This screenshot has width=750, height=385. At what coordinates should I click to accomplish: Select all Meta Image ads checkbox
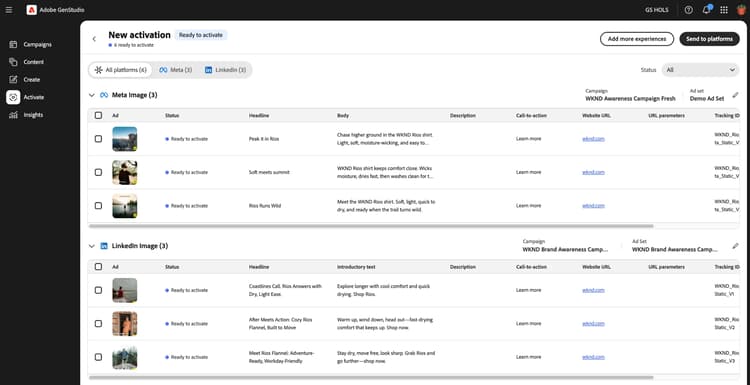pos(98,115)
